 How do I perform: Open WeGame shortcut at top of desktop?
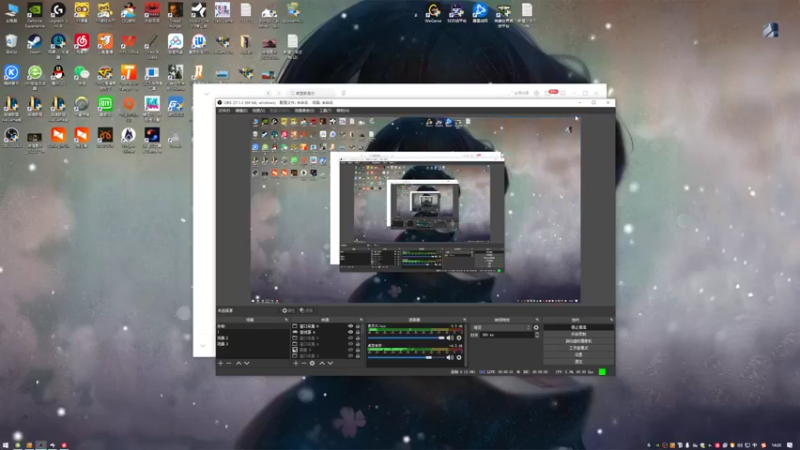433,13
